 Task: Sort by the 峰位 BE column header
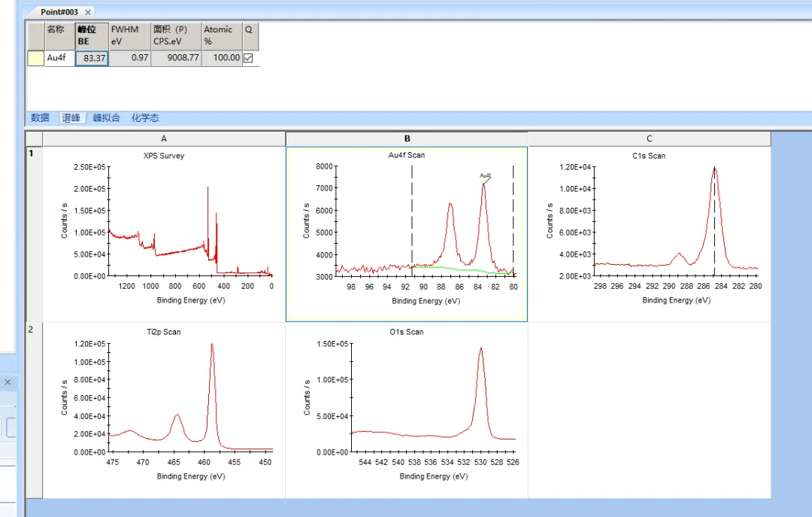[92, 35]
